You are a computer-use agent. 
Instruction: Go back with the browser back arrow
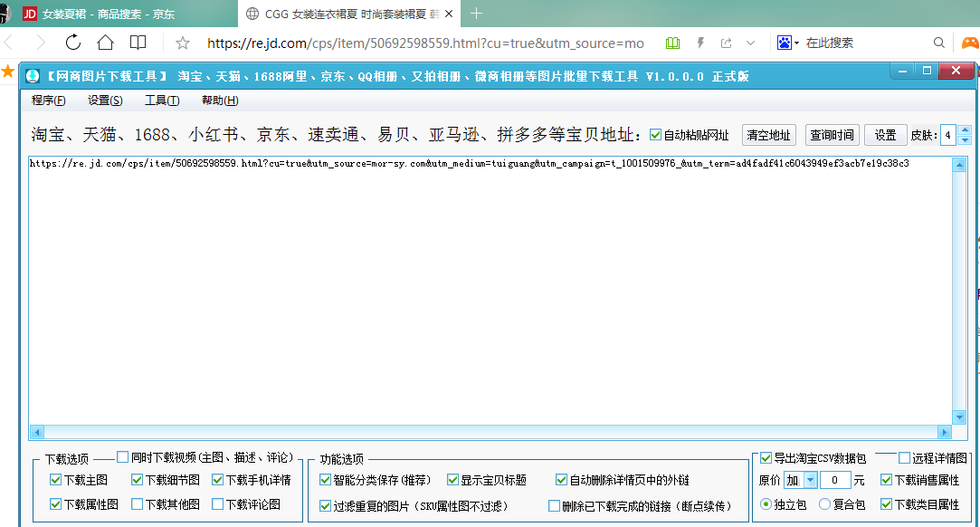[x=9, y=43]
